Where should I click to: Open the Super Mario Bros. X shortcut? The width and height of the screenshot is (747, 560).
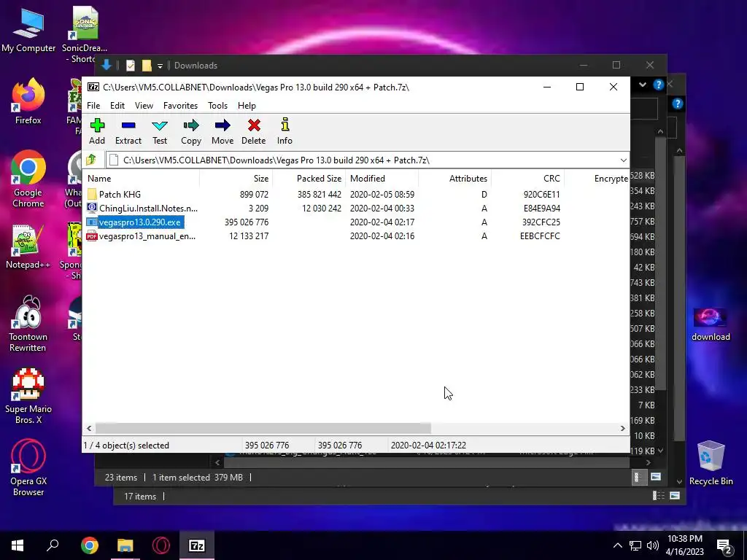(x=28, y=396)
